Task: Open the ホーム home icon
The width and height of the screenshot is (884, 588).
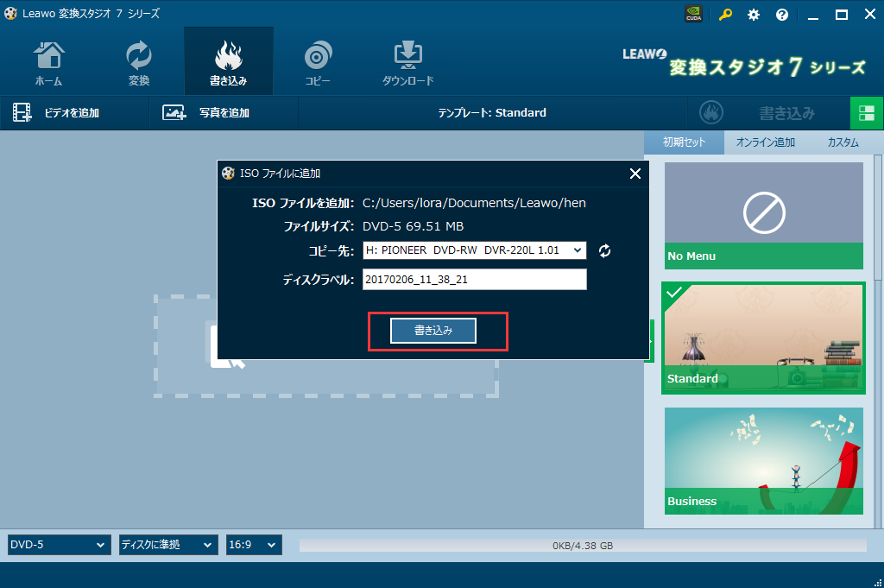Action: (x=48, y=62)
